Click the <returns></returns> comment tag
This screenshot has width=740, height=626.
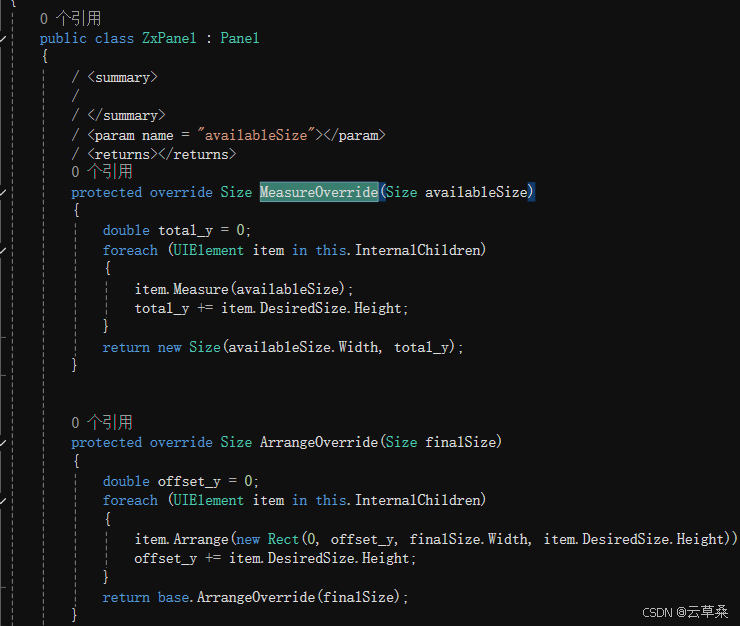tap(162, 154)
